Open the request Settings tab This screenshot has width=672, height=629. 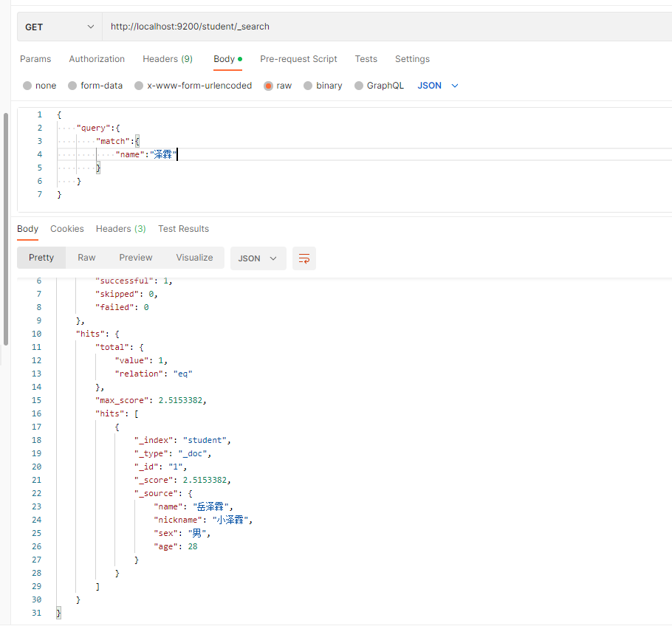[x=412, y=59]
